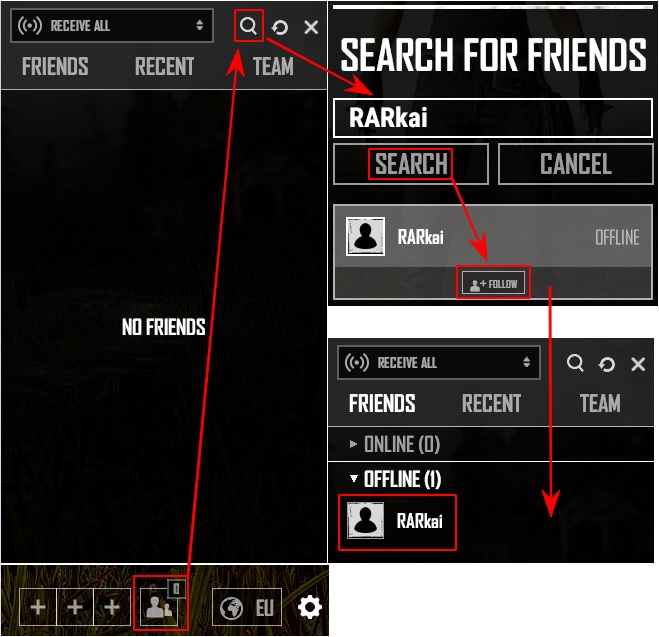Image resolution: width=659 pixels, height=637 pixels.
Task: Click the first plus team slot
Action: point(38,607)
